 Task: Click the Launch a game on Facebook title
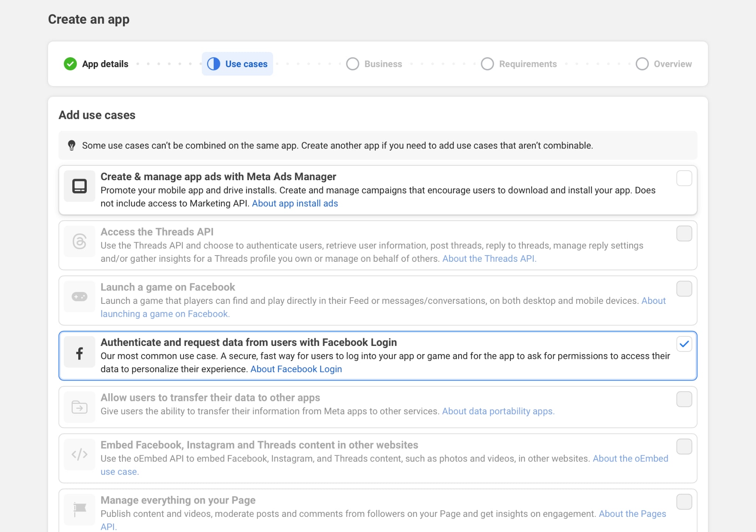click(x=168, y=287)
